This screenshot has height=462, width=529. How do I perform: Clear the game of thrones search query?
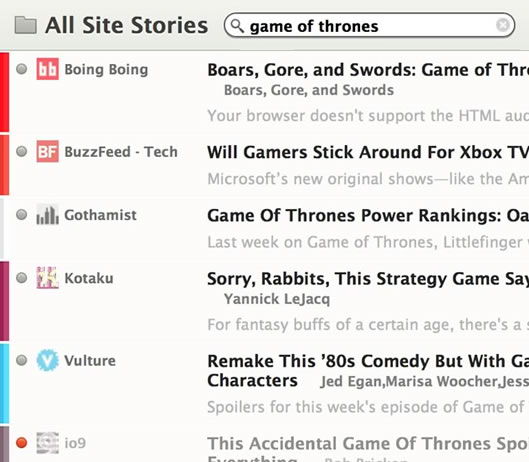click(x=503, y=25)
